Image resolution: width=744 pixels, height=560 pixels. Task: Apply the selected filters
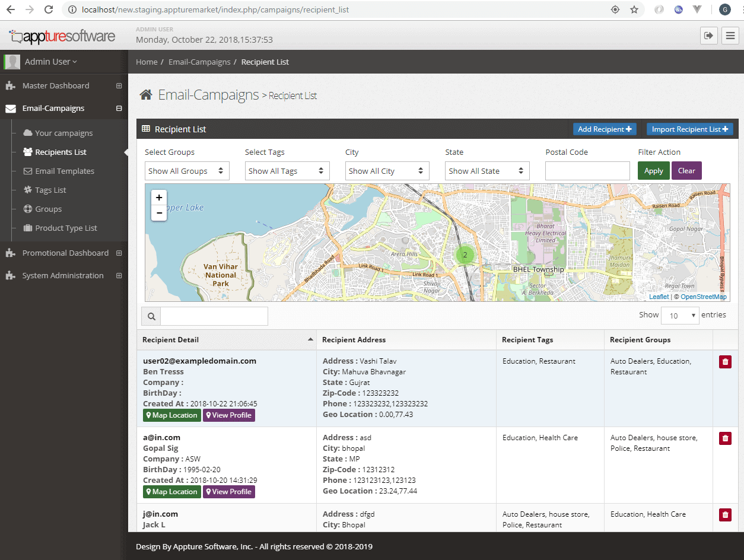pyautogui.click(x=654, y=171)
